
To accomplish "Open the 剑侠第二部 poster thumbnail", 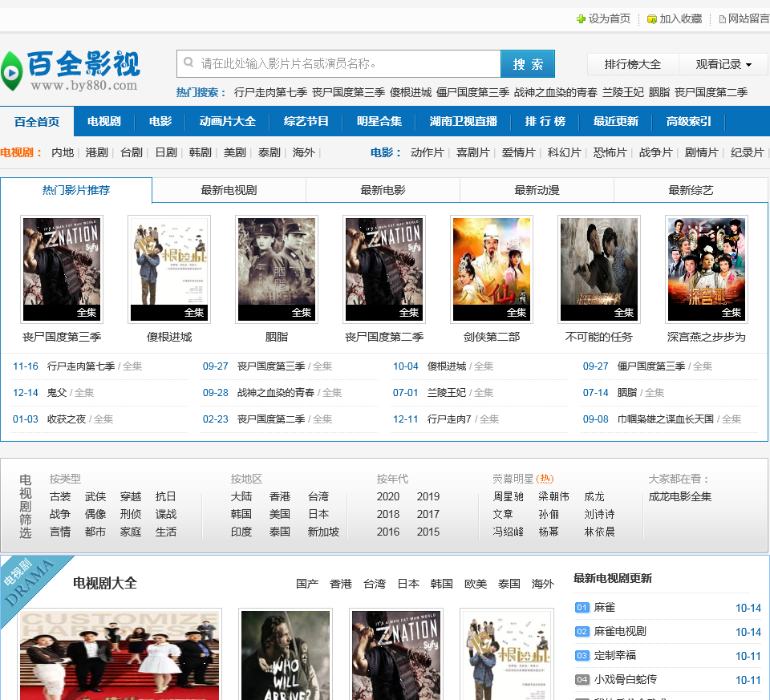I will click(x=492, y=269).
